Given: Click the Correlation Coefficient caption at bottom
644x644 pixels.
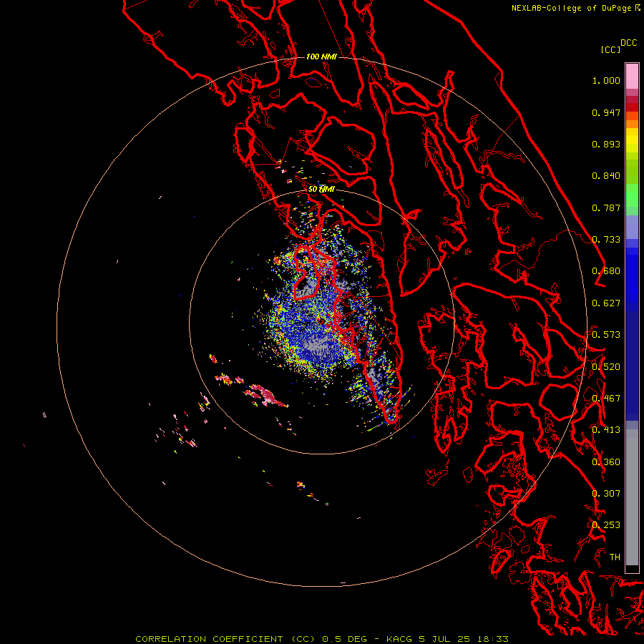Looking at the screenshot, I should pyautogui.click(x=322, y=639).
